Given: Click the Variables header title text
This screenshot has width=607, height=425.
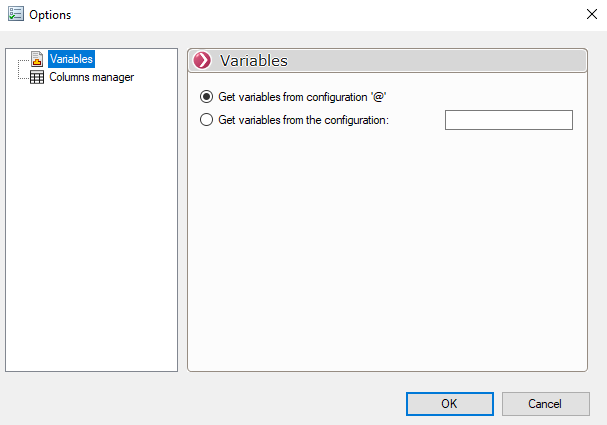Looking at the screenshot, I should click(x=253, y=60).
